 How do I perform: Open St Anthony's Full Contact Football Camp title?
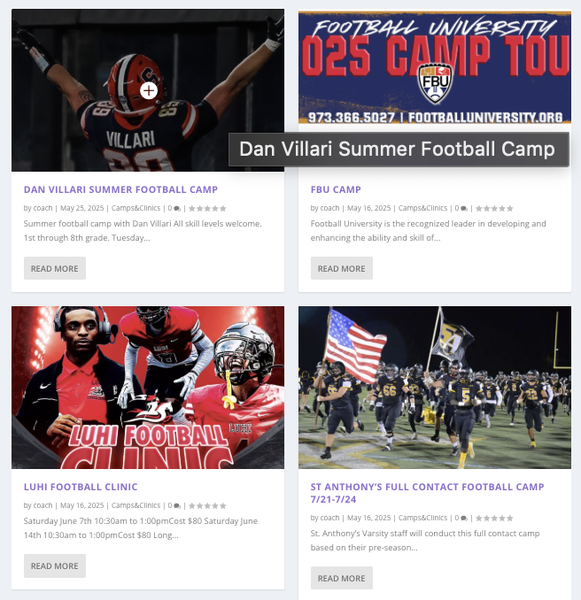pyautogui.click(x=427, y=493)
